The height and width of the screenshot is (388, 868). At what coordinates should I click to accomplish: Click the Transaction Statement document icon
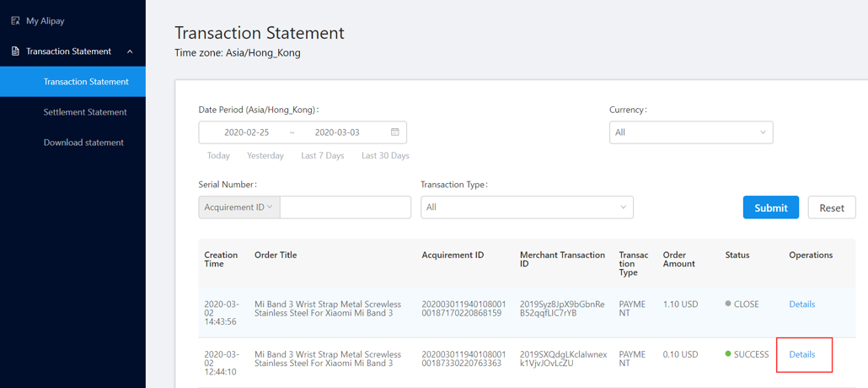15,51
